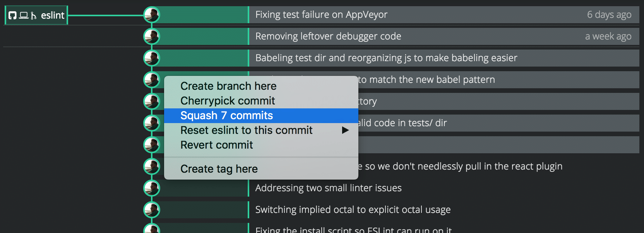Click 'Revert commit' menu entry

click(x=217, y=145)
